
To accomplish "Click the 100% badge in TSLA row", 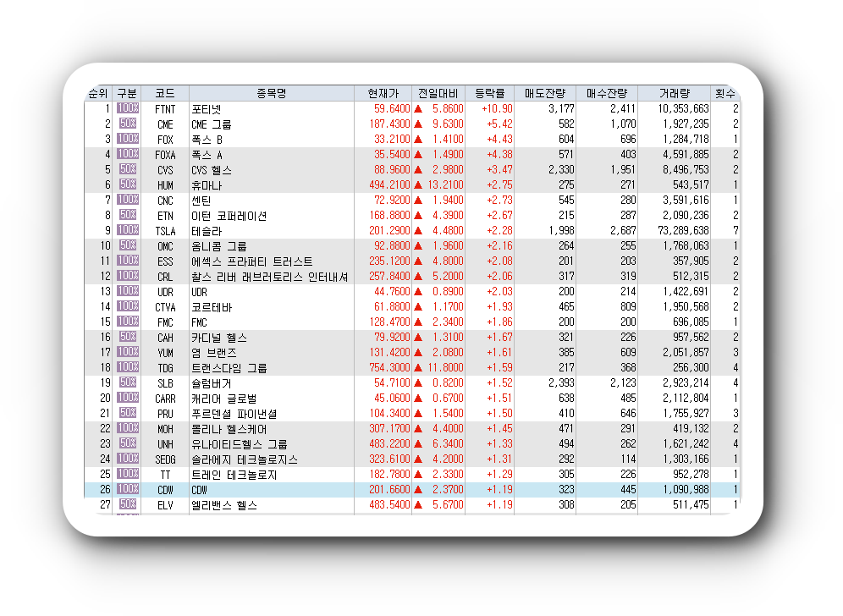I will 128,230.
